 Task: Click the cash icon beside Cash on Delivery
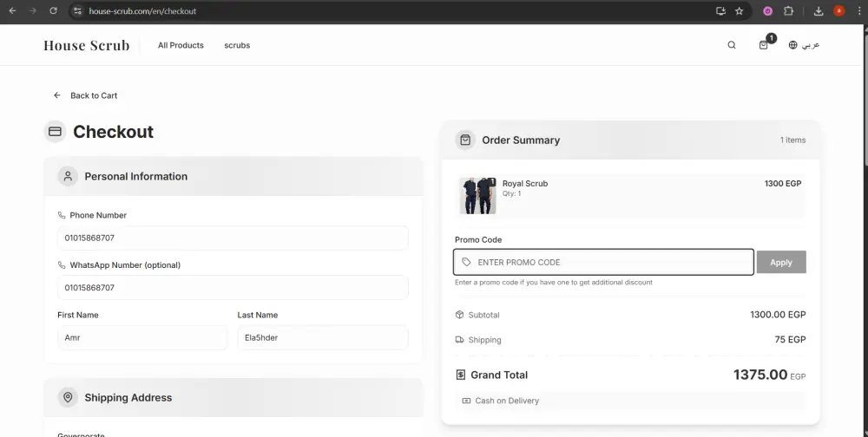(x=466, y=401)
